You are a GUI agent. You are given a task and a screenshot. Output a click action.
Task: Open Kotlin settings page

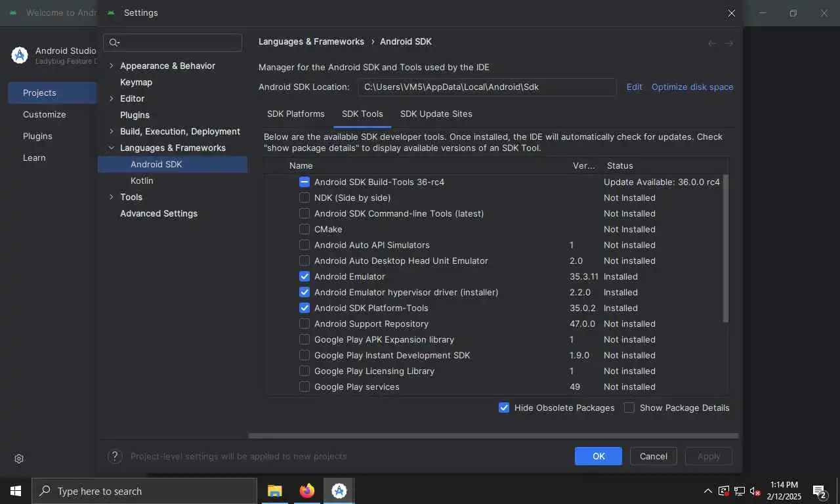[x=142, y=180]
